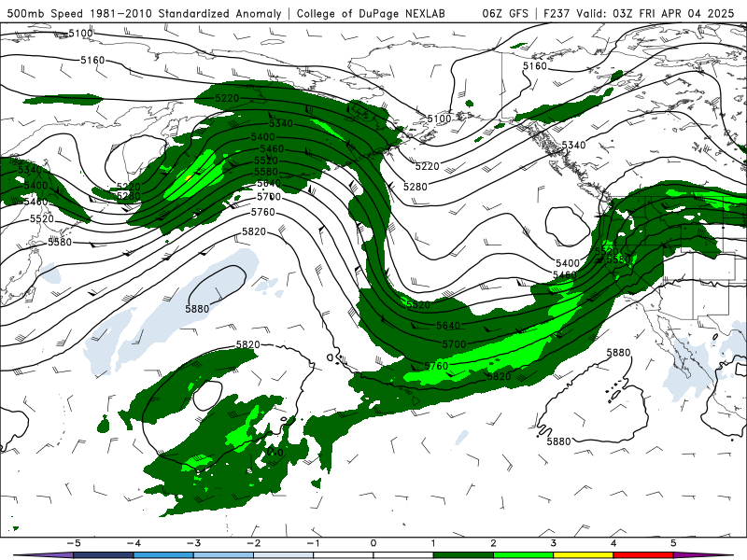Click the 5820 label ending the long green jet band
The image size is (747, 560).
coord(499,376)
